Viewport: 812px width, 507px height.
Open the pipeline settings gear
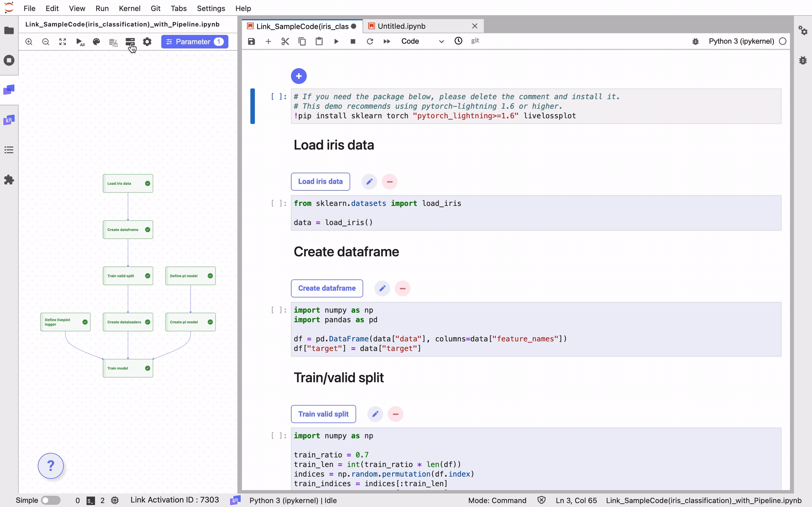(147, 42)
